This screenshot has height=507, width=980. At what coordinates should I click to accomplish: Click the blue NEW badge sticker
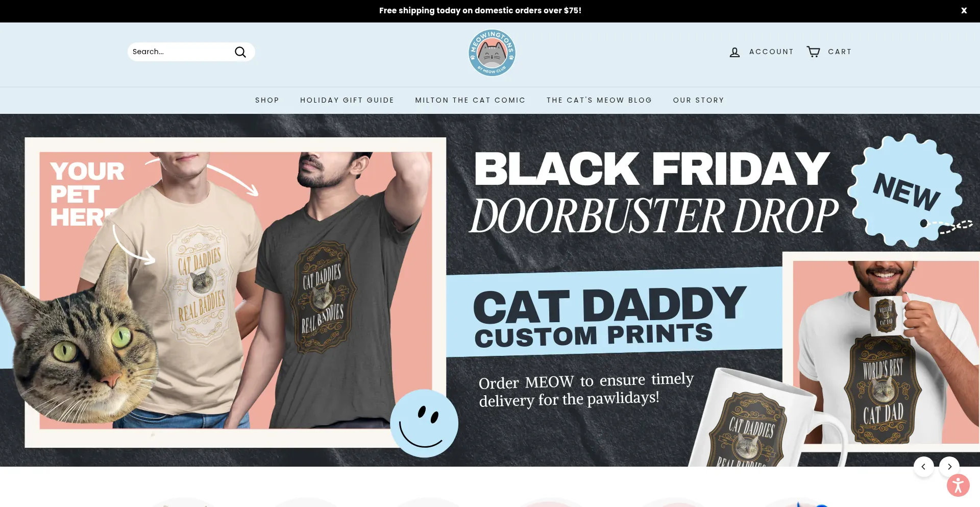[x=905, y=190]
